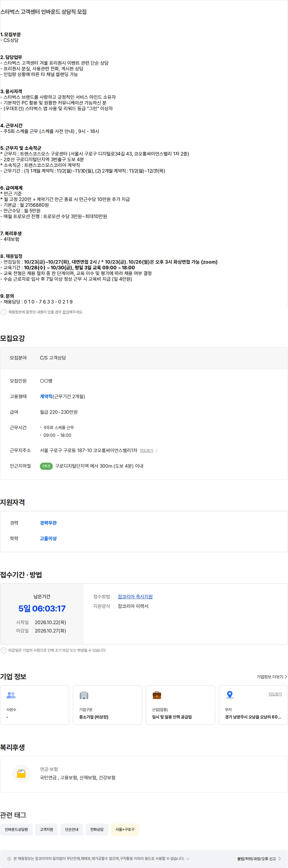The width and height of the screenshot is (288, 868).
Task: Select the 고객지원 tag
Action: tap(46, 829)
